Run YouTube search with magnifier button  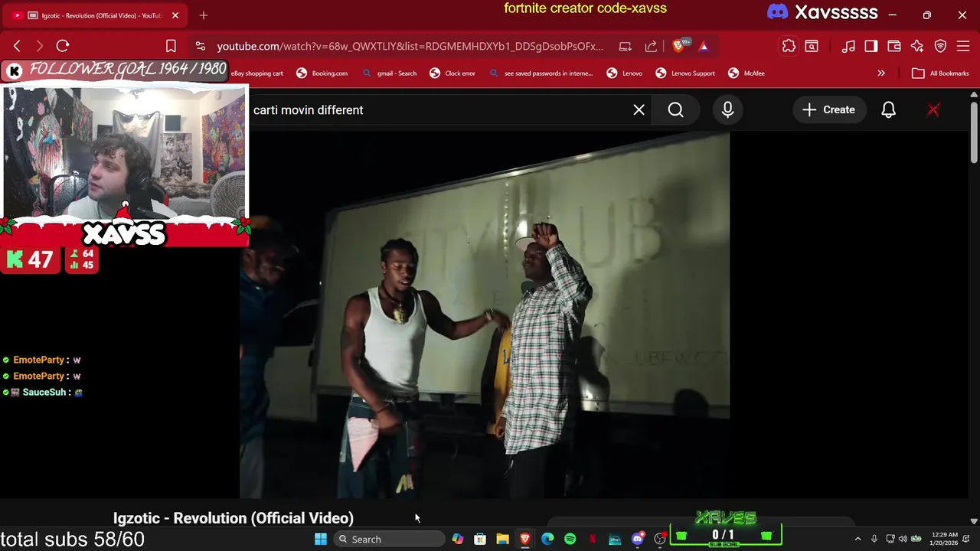click(x=675, y=110)
